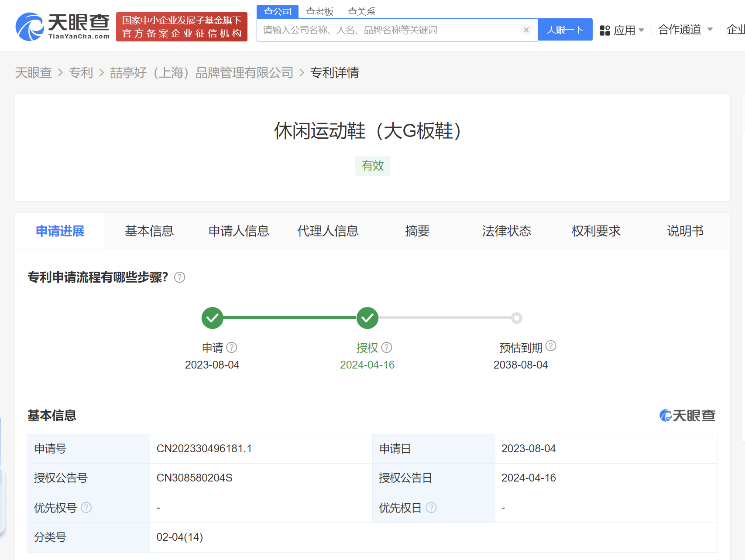The image size is (745, 560).
Task: Focus the company name search input field
Action: (388, 30)
